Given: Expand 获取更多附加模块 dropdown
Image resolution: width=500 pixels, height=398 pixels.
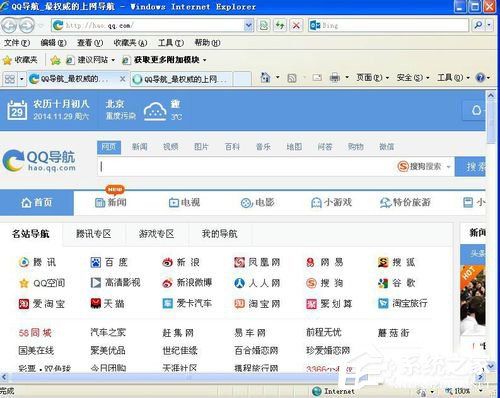Looking at the screenshot, I should pos(205,60).
